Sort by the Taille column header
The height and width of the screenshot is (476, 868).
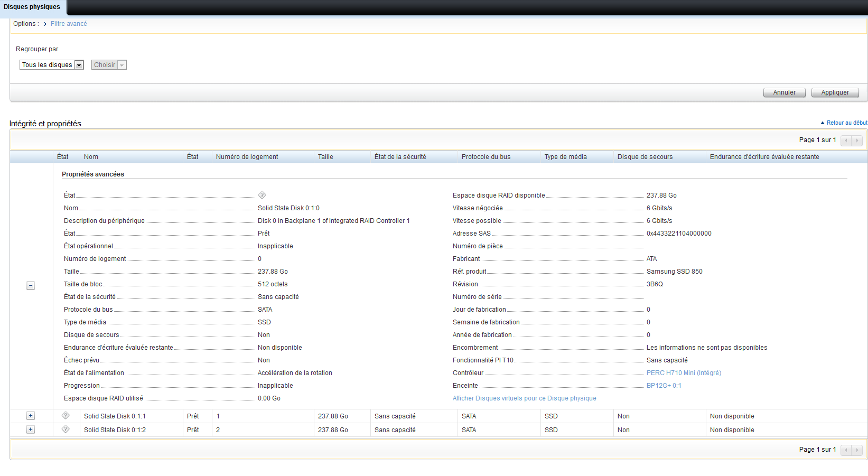(325, 157)
